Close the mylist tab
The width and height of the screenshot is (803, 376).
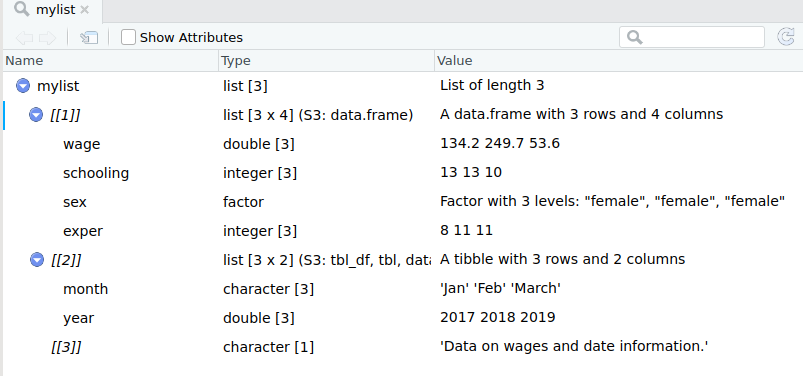click(84, 10)
